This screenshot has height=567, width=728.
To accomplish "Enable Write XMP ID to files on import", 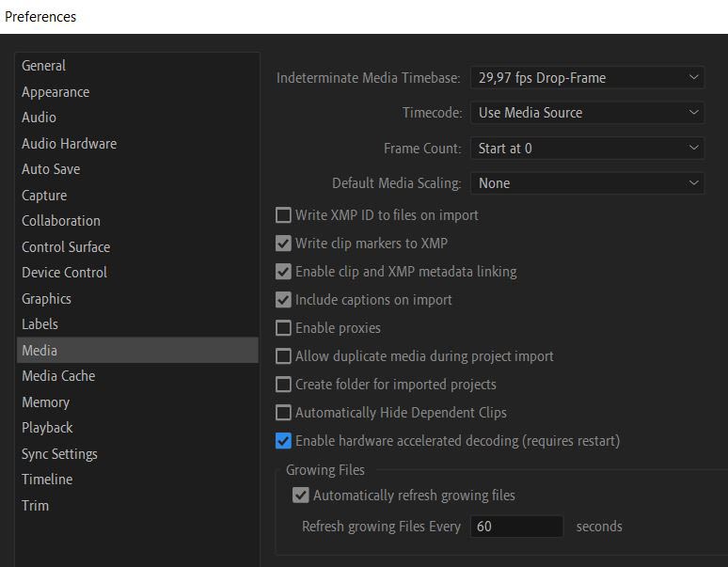I will (x=283, y=215).
